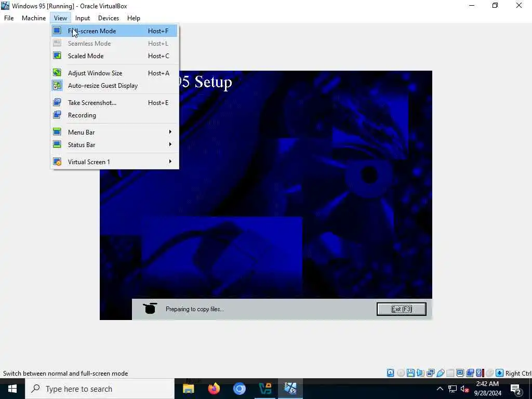
Task: Select the Recording menu entry
Action: (114, 115)
